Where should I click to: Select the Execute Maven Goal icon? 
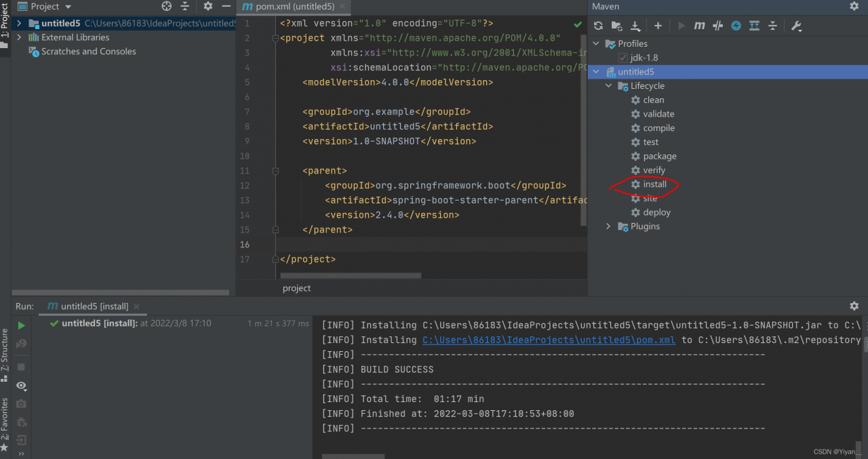(698, 25)
